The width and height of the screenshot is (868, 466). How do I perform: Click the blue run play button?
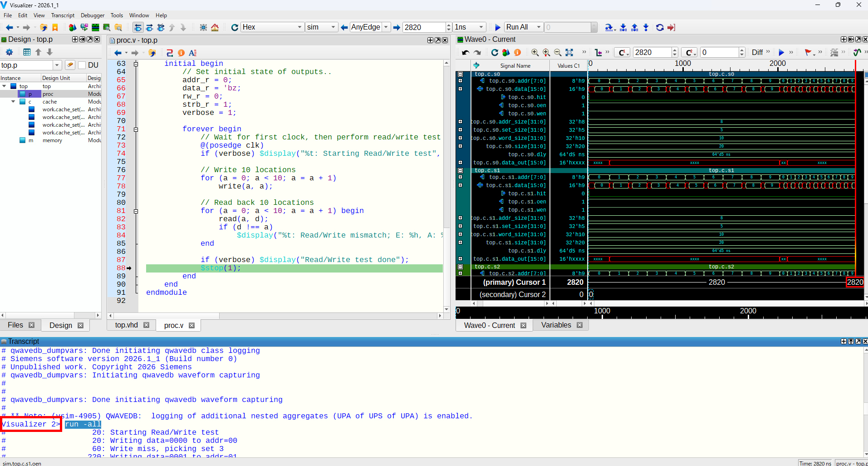point(498,27)
